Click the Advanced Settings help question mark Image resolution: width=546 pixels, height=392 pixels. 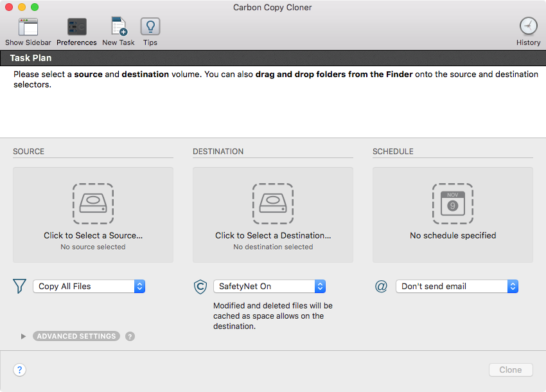click(130, 336)
